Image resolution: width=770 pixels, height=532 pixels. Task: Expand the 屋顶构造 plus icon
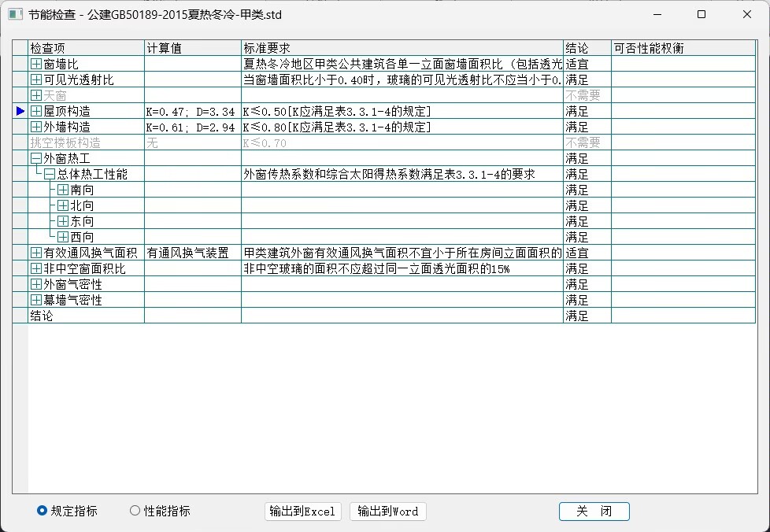(x=36, y=111)
